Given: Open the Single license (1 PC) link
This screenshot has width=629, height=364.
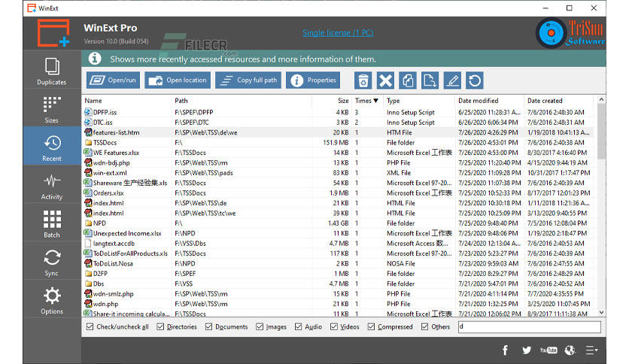Looking at the screenshot, I should tap(338, 33).
